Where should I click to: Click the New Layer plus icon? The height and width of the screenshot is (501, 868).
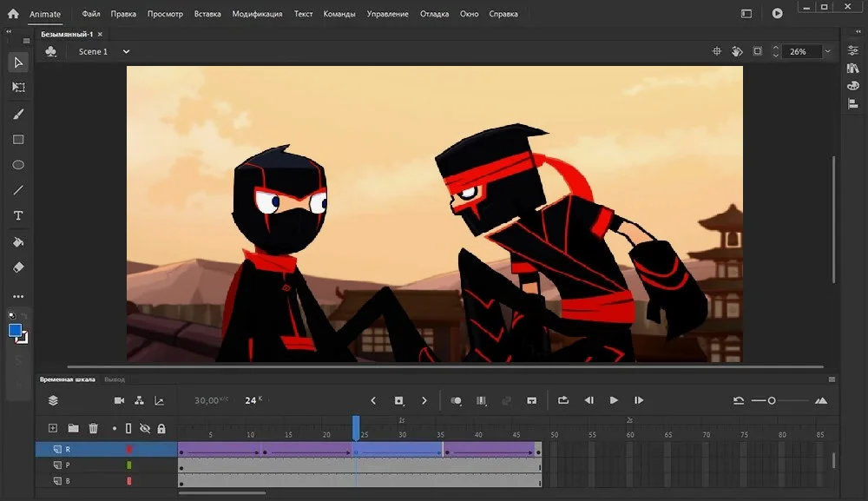click(x=53, y=428)
